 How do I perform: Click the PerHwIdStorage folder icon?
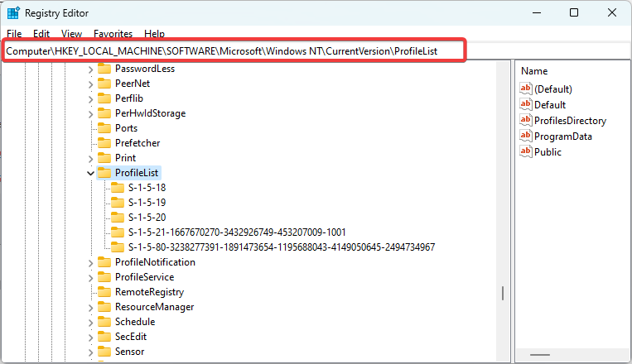pos(104,113)
